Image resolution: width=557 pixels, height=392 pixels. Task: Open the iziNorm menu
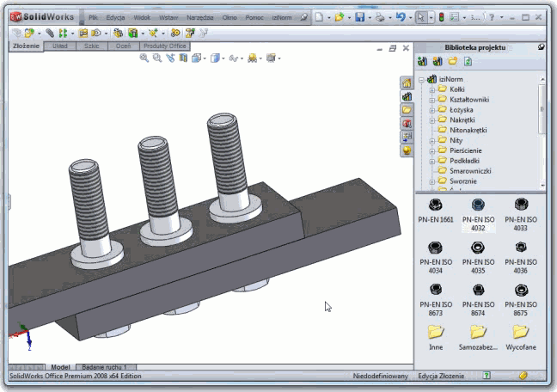pos(282,17)
